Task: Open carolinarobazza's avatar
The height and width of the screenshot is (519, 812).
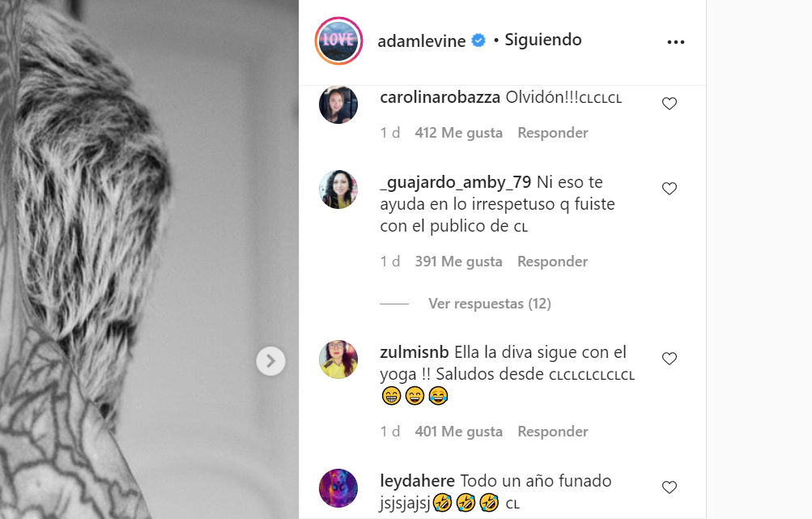Action: click(338, 104)
